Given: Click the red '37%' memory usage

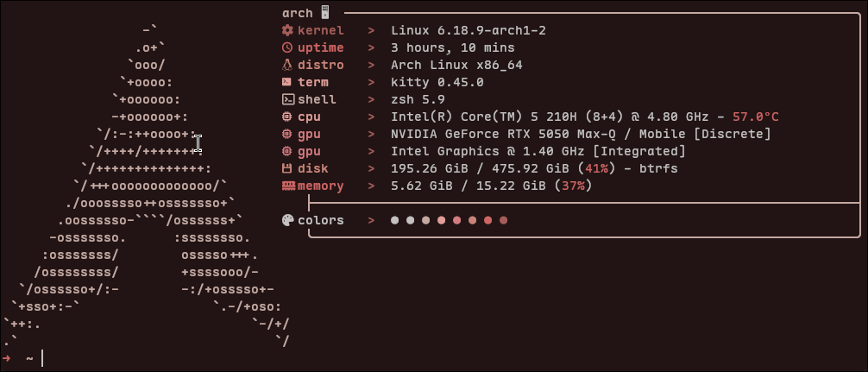Looking at the screenshot, I should (x=574, y=186).
